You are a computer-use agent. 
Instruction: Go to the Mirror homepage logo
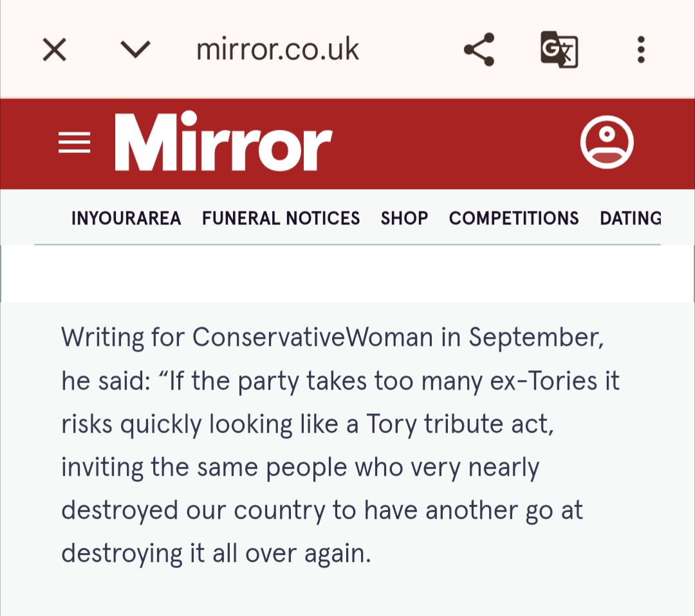click(223, 141)
